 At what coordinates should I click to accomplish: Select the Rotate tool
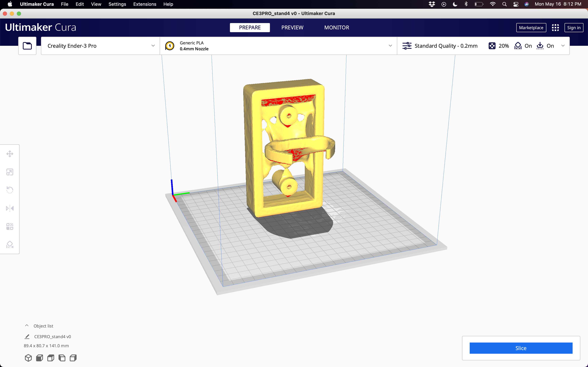tap(10, 190)
